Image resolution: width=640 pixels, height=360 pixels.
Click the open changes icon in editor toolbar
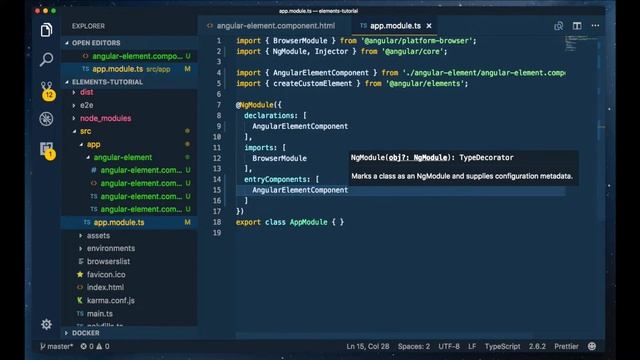click(x=559, y=26)
